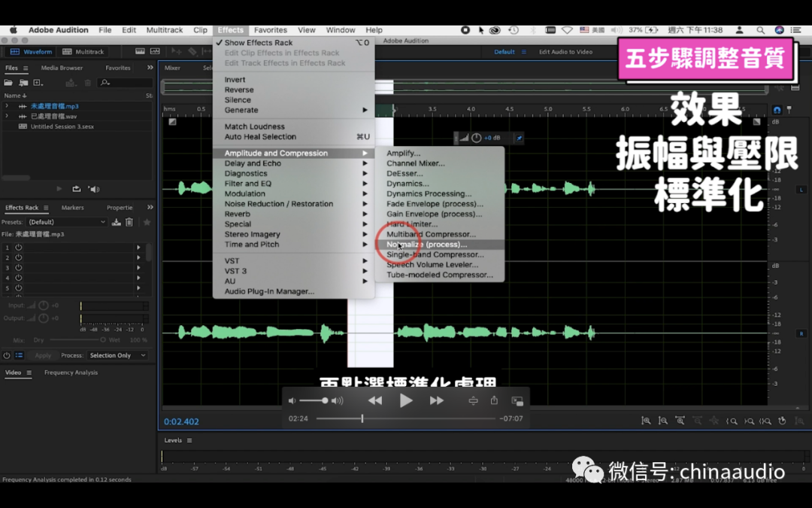Click the zoom at out-point icon
Image resolution: width=812 pixels, height=508 pixels.
pyautogui.click(x=749, y=421)
